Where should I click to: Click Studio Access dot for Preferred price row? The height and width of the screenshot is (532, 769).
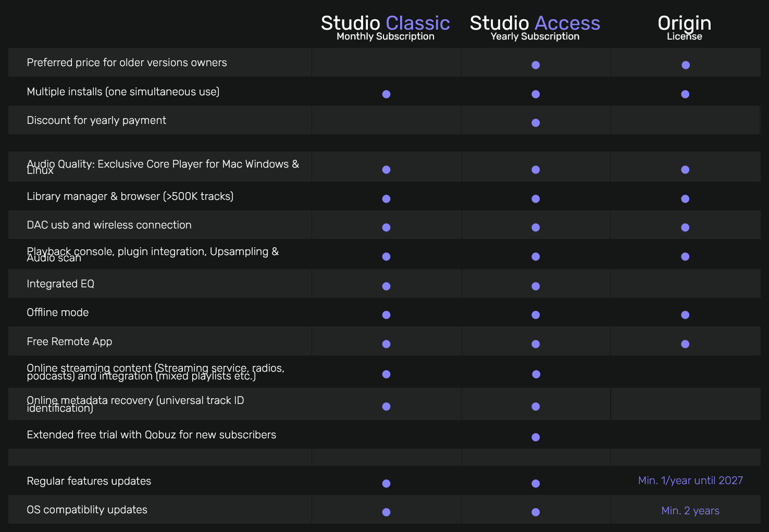point(536,65)
